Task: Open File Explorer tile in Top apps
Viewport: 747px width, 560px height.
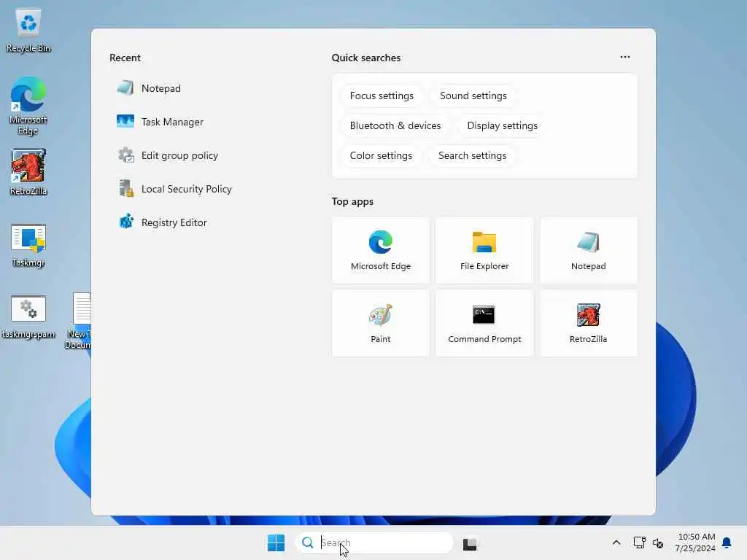Action: pos(484,250)
